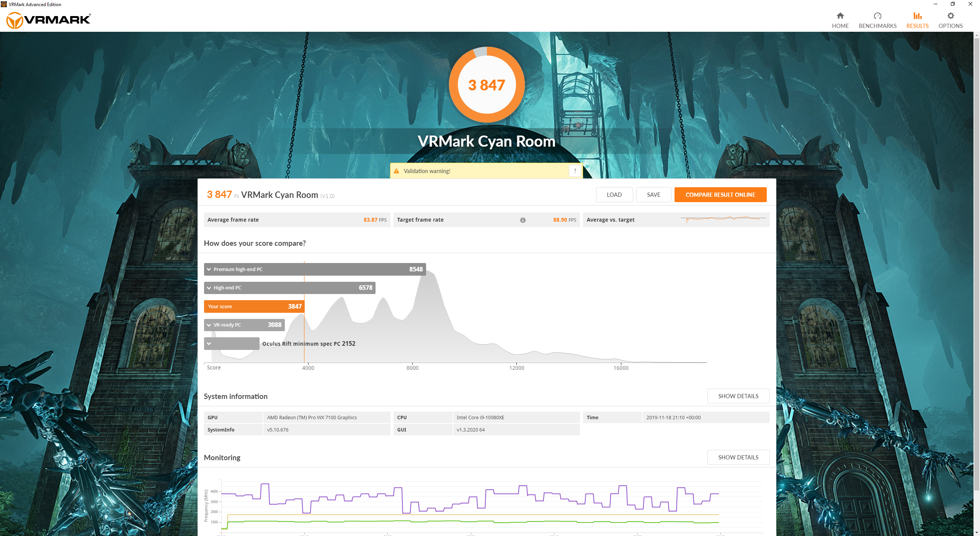980x536 pixels.
Task: Open Options via the gear icon
Action: 950,16
